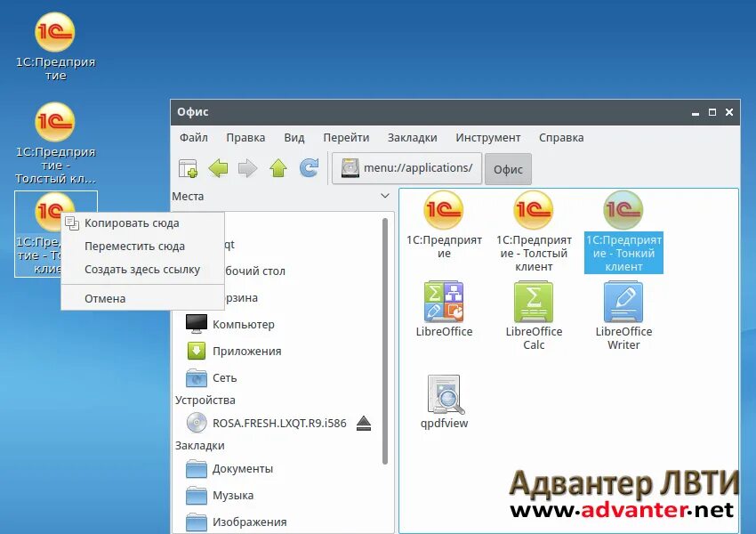Choose Отмена in context menu

point(142,298)
